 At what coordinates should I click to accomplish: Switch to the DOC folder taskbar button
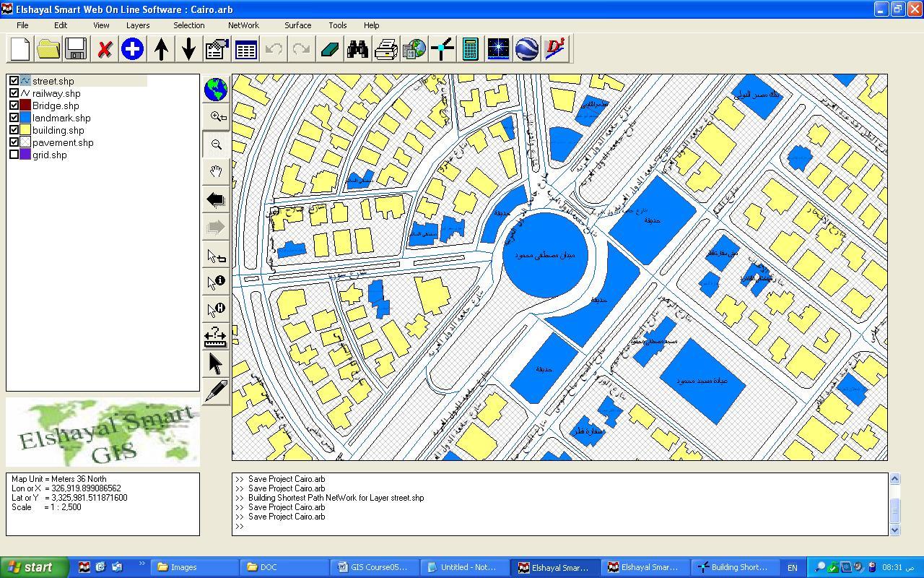click(285, 567)
